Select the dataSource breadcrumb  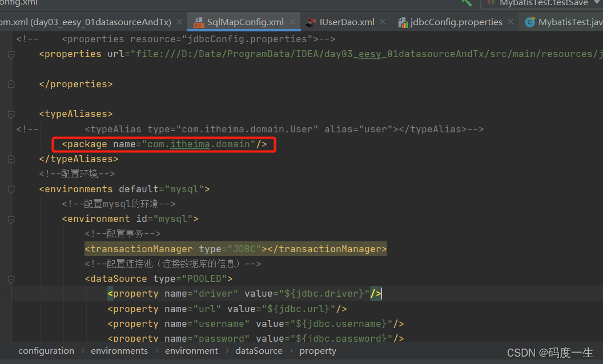pyautogui.click(x=259, y=351)
